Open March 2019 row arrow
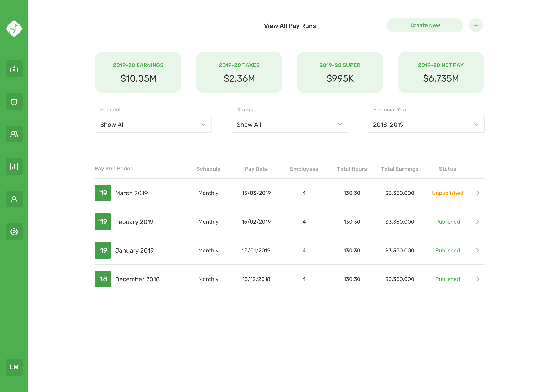The image size is (551, 392). coord(478,193)
